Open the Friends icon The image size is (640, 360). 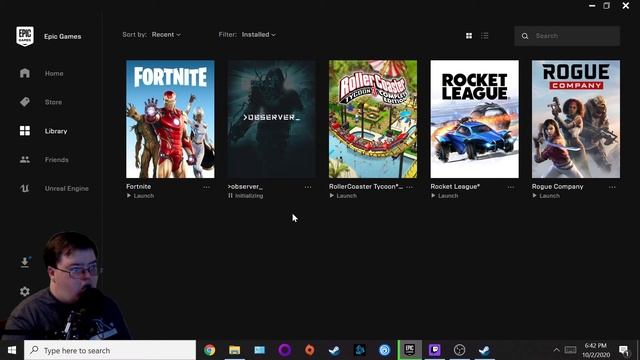25,160
